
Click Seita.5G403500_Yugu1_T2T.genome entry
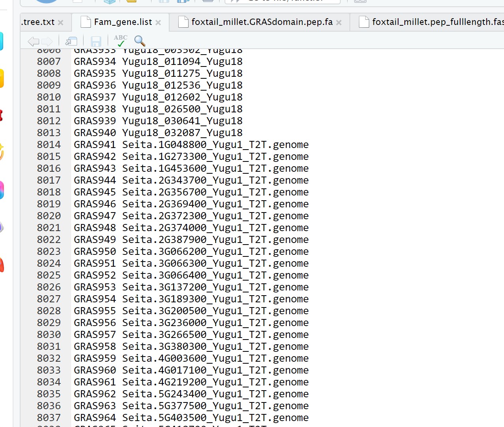[215, 418]
